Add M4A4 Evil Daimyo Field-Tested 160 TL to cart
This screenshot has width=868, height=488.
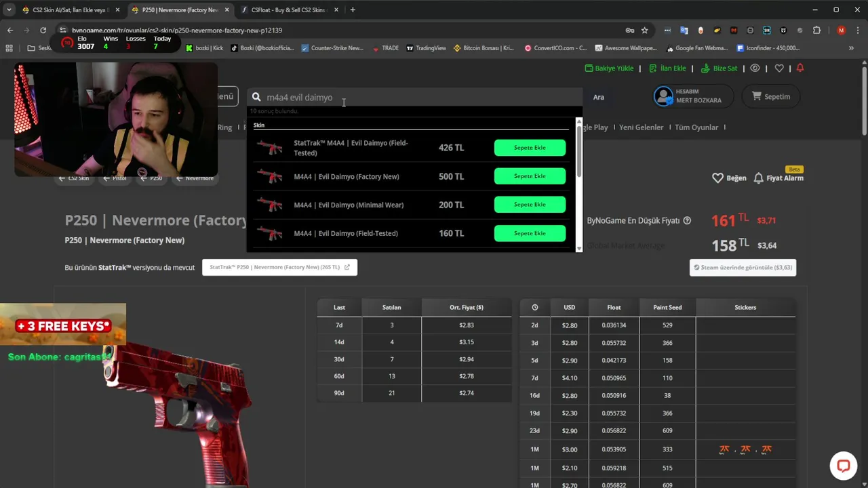point(530,233)
